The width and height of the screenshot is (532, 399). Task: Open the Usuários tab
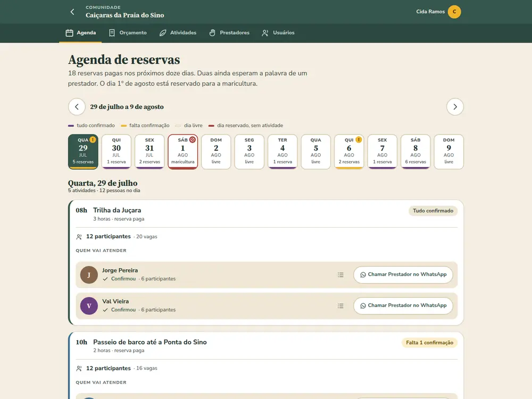pyautogui.click(x=278, y=33)
